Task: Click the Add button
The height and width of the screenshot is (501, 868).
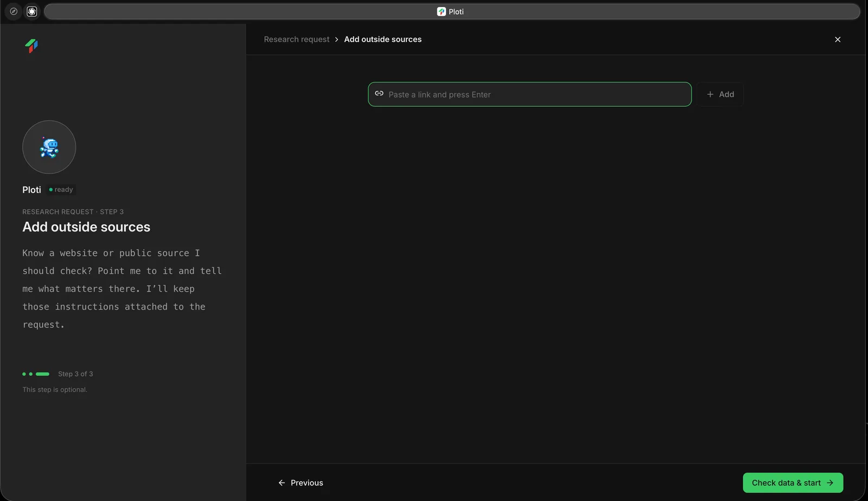Action: (x=720, y=94)
